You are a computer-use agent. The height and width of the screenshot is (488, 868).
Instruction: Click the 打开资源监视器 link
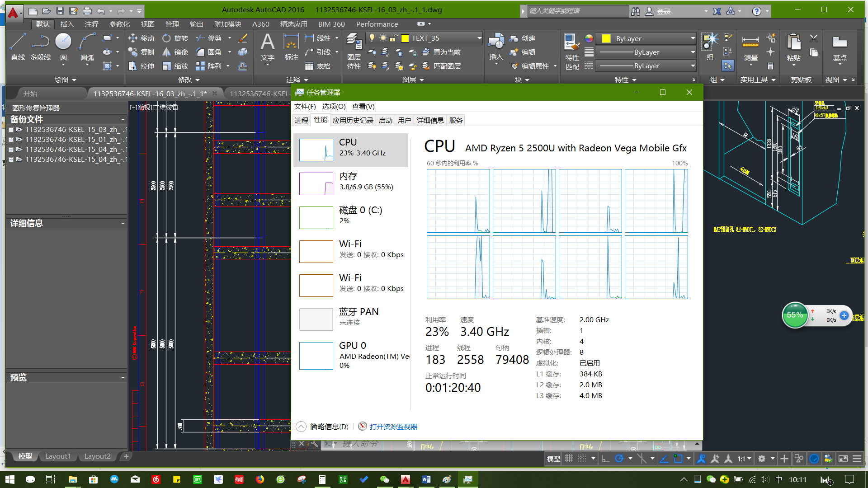pos(393,427)
